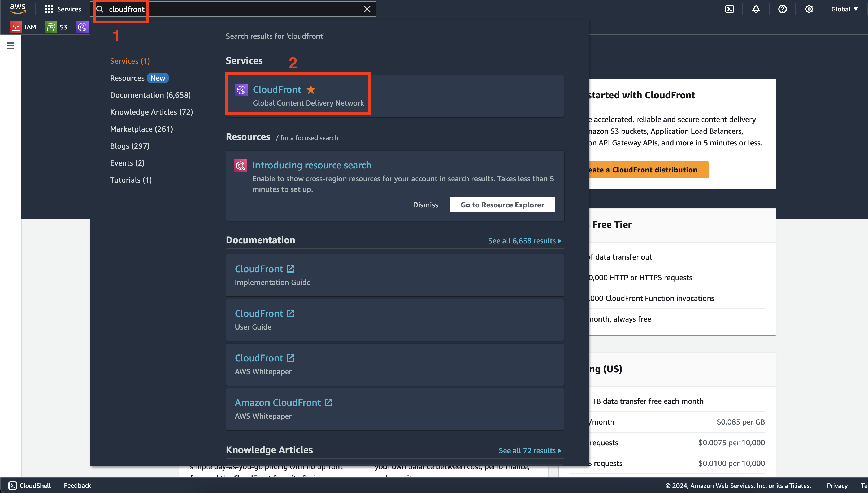Open the help question mark icon
This screenshot has width=868, height=493.
782,9
